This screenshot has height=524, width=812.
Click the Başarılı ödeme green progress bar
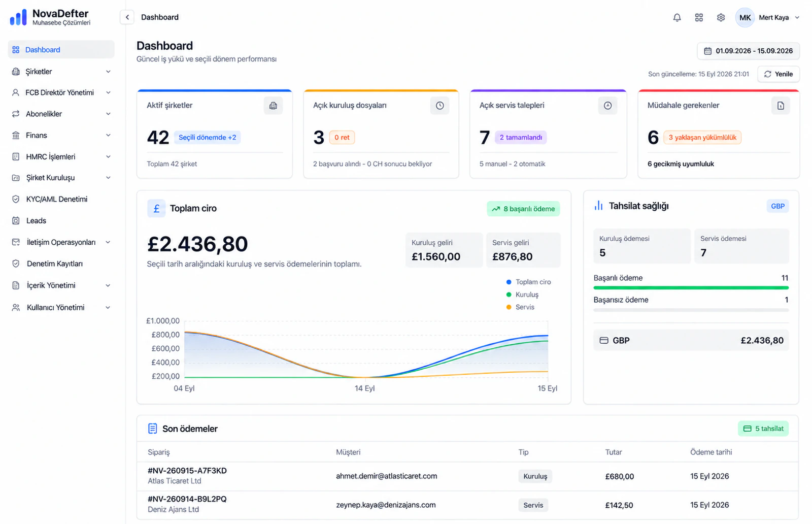[691, 288]
